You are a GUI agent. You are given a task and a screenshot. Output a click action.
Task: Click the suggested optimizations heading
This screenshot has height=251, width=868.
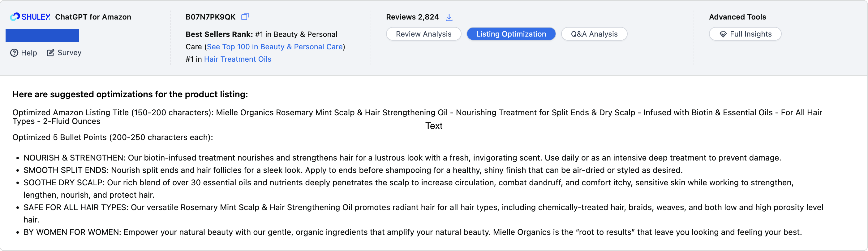(130, 94)
